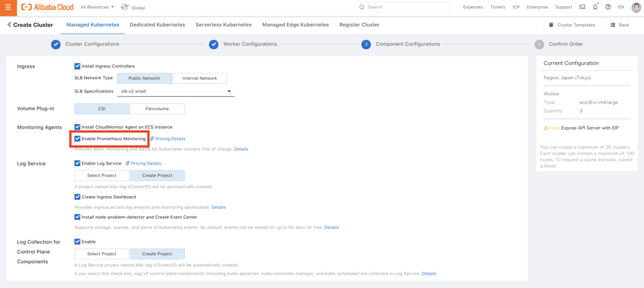Click the Cluster Templates button
Viewport: 644px width, 288px height.
coord(573,25)
